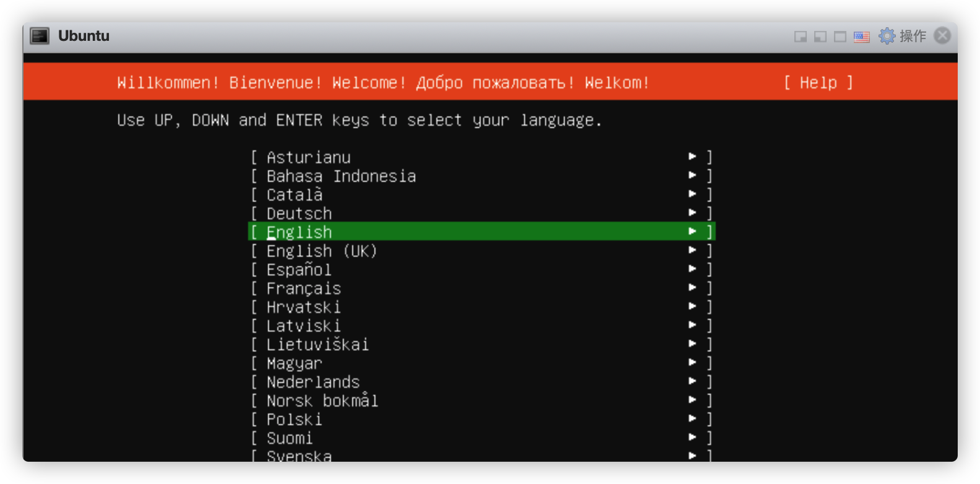Expand arrow on the Français row

[x=693, y=287]
